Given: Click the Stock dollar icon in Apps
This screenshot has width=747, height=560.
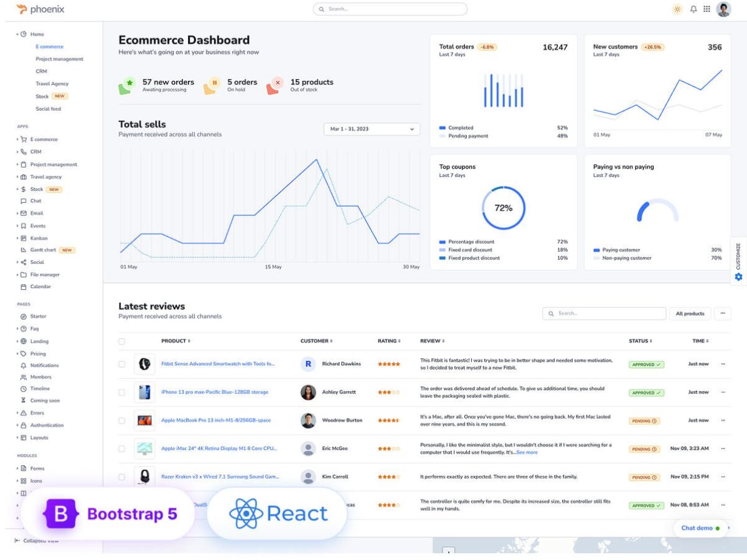Looking at the screenshot, I should pyautogui.click(x=24, y=189).
